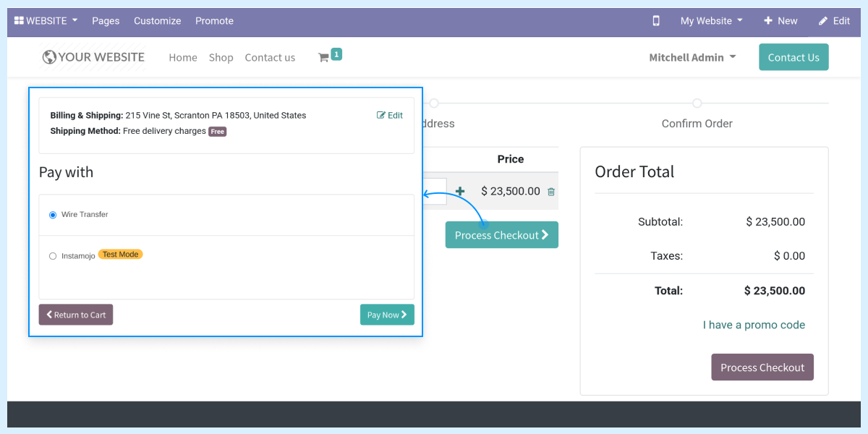Increase item quantity with the plus icon
This screenshot has height=434, width=868.
pos(459,191)
